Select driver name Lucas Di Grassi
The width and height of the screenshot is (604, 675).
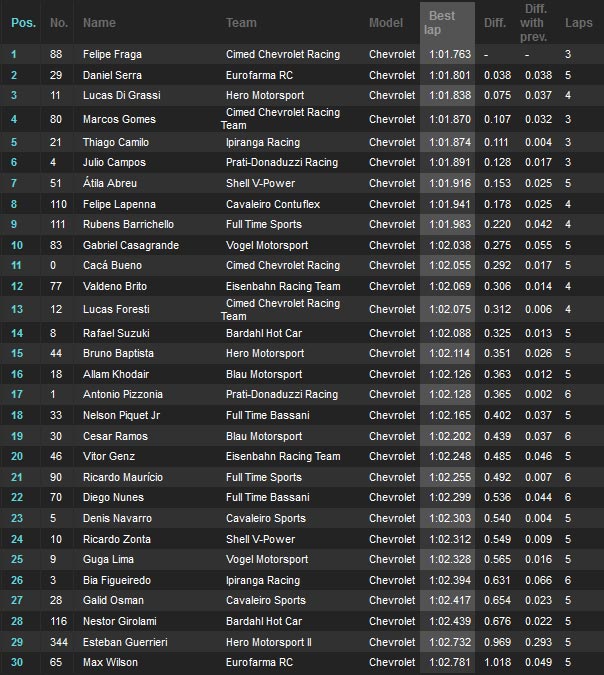(x=122, y=95)
